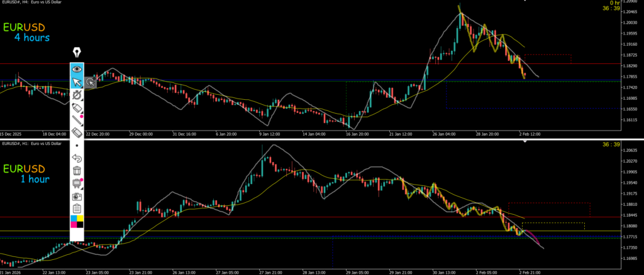Clear drawings with the trash can icon

click(x=77, y=170)
